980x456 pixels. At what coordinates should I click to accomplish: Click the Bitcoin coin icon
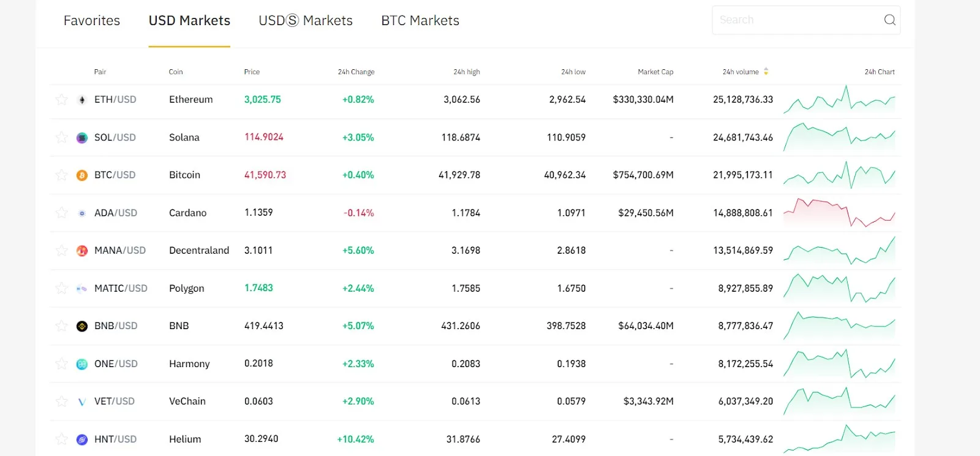[x=82, y=175]
